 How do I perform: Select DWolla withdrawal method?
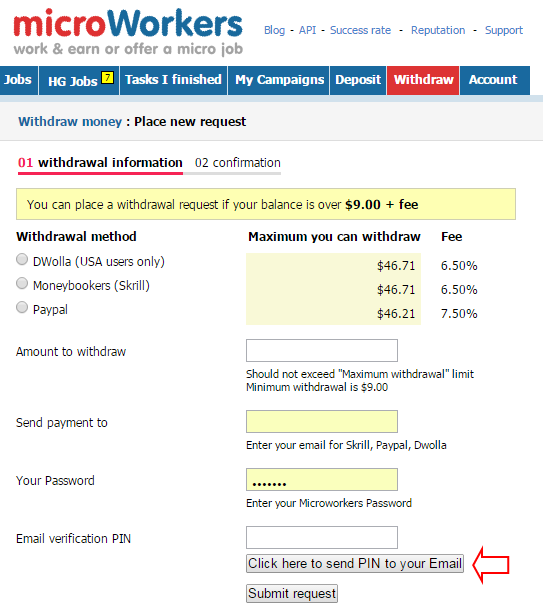tap(22, 259)
